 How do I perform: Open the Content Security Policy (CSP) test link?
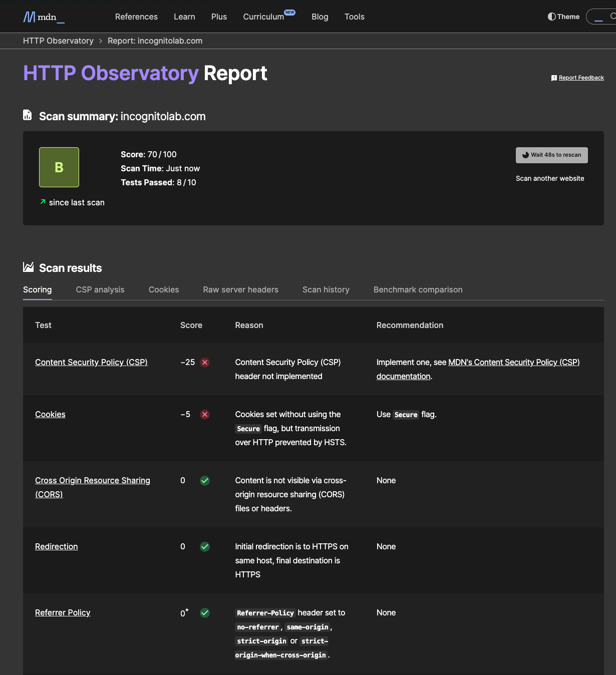pyautogui.click(x=91, y=362)
